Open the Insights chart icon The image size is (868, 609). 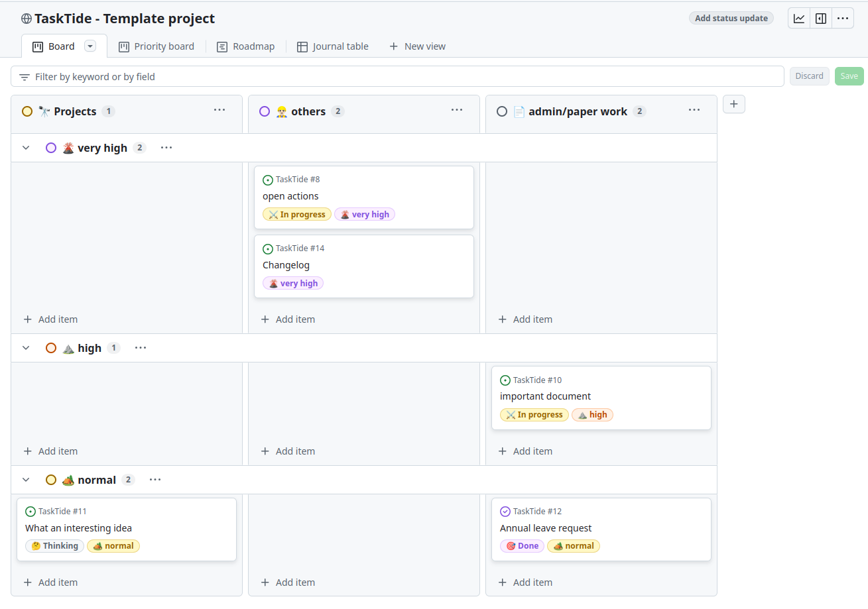799,19
